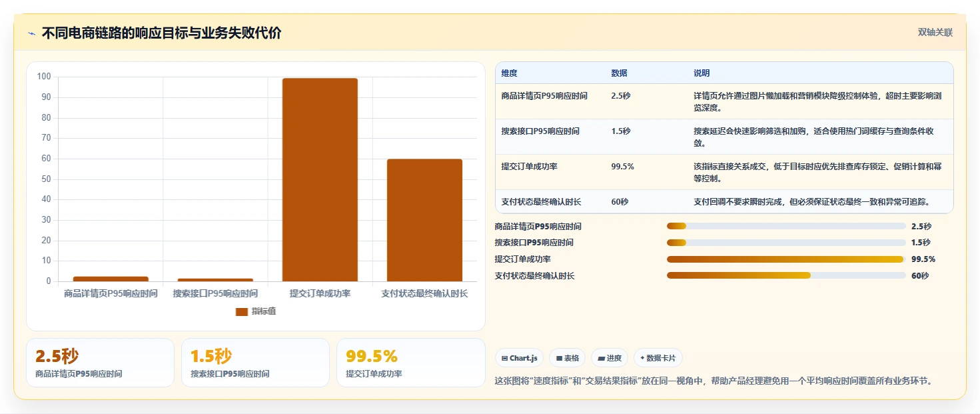Click the 99.5% value beside its progress bar
The image size is (980, 414).
coord(923,259)
